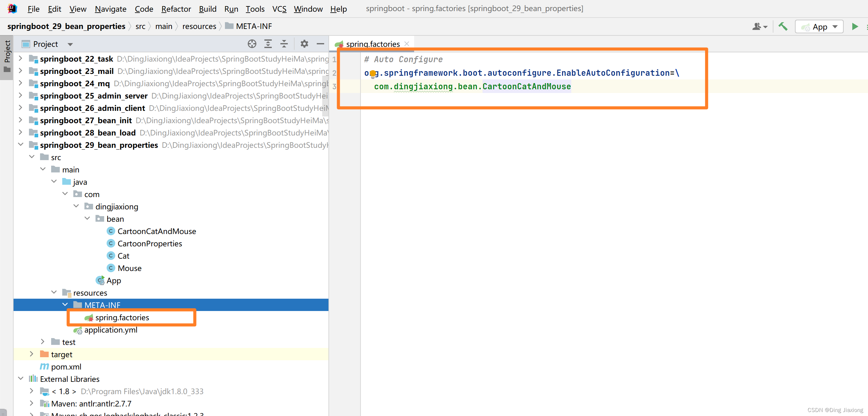The height and width of the screenshot is (416, 868).
Task: Close the spring.factories editor tab
Action: [407, 44]
